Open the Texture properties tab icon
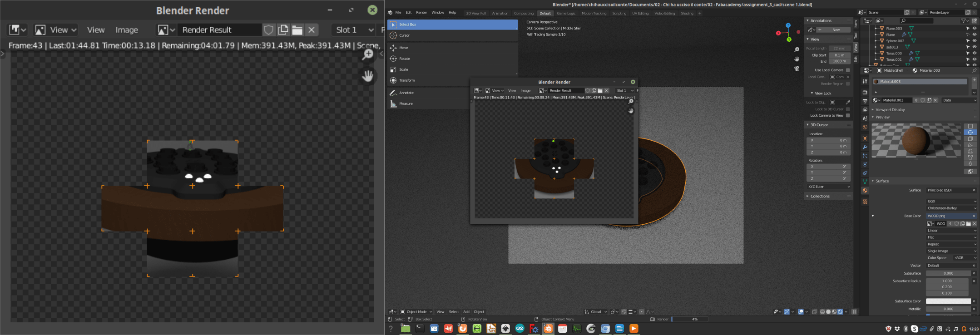Viewport: 980px width, 335px height. (x=865, y=201)
